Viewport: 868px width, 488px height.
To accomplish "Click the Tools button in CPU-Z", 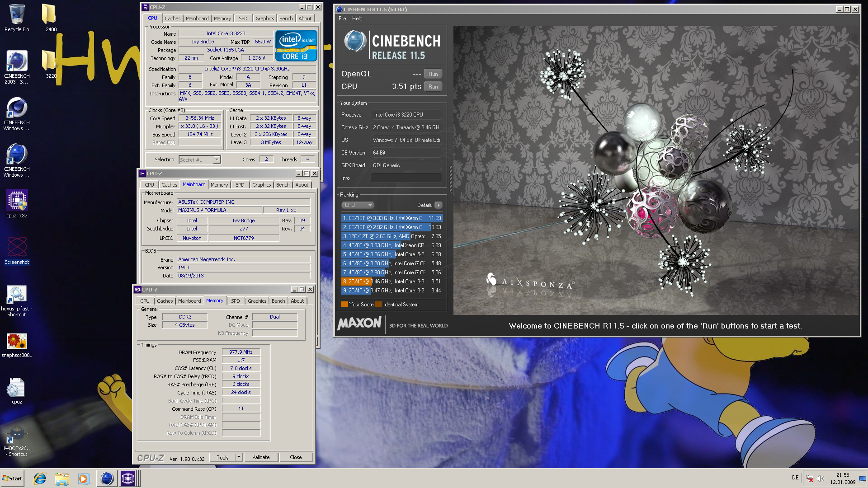I will 222,457.
